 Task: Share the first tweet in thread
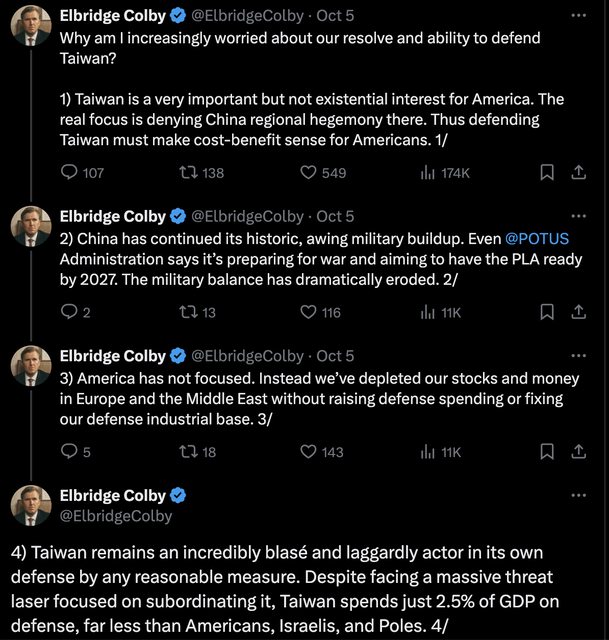point(577,173)
